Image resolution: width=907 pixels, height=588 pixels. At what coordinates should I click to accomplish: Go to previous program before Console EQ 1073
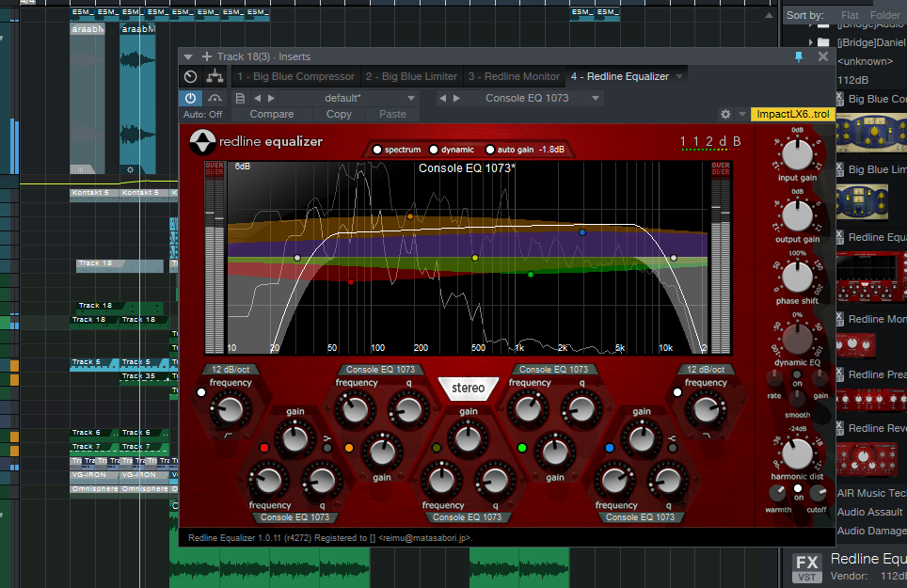442,98
